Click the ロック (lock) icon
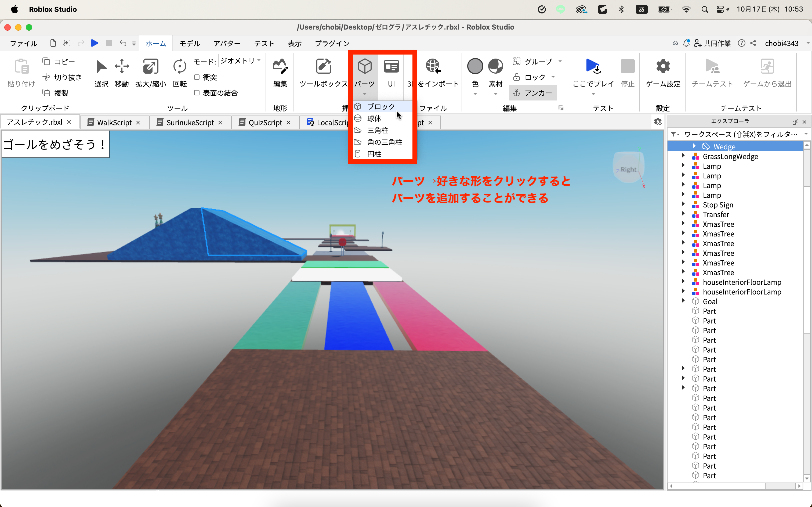Screen dimensions: 812x507 [516, 77]
